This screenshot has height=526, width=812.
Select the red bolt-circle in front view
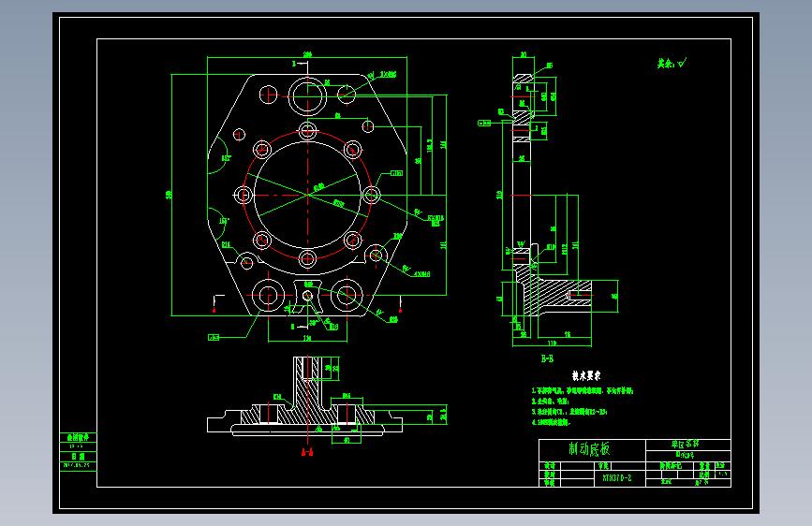pos(307,132)
